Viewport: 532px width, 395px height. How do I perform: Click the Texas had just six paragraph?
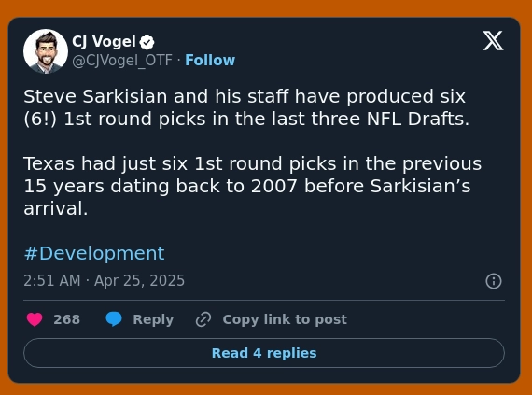point(252,186)
